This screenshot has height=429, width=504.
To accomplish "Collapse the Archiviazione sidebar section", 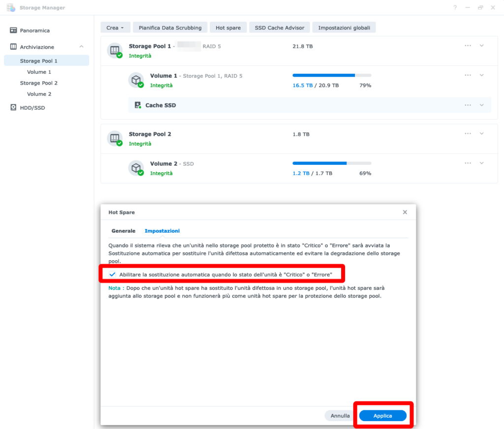I will coord(81,47).
